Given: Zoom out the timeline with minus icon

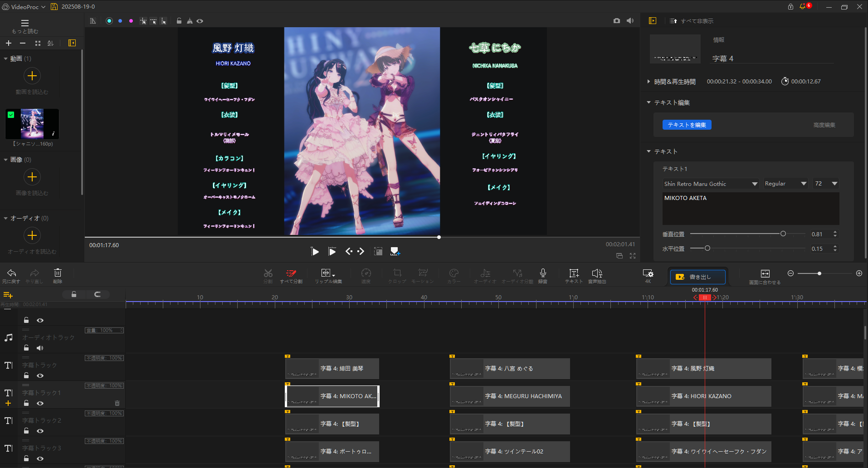Looking at the screenshot, I should click(x=790, y=273).
